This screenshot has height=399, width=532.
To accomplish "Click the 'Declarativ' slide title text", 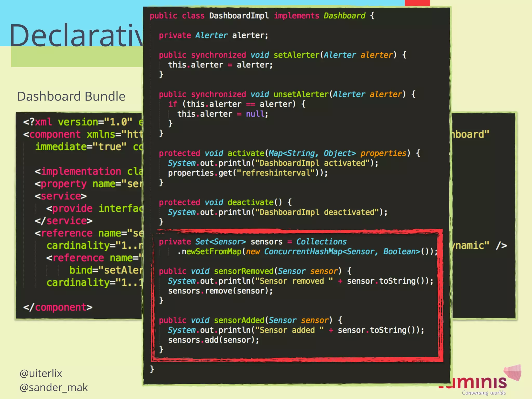I will point(76,35).
